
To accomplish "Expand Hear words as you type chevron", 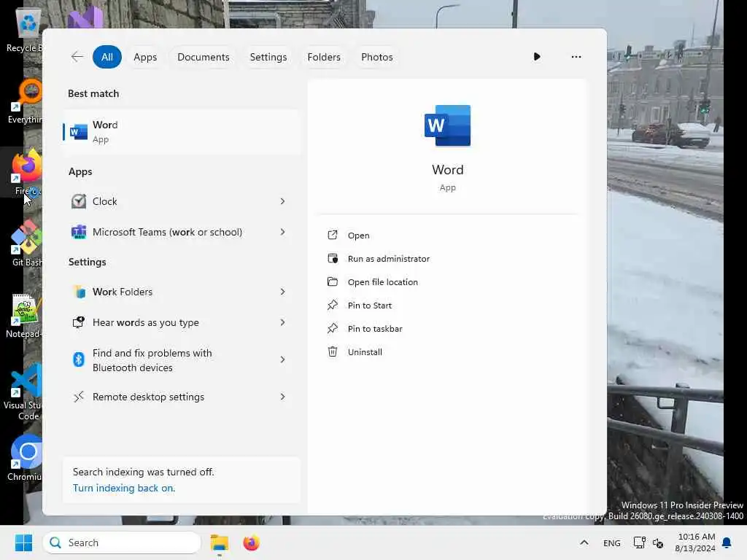I will 282,322.
